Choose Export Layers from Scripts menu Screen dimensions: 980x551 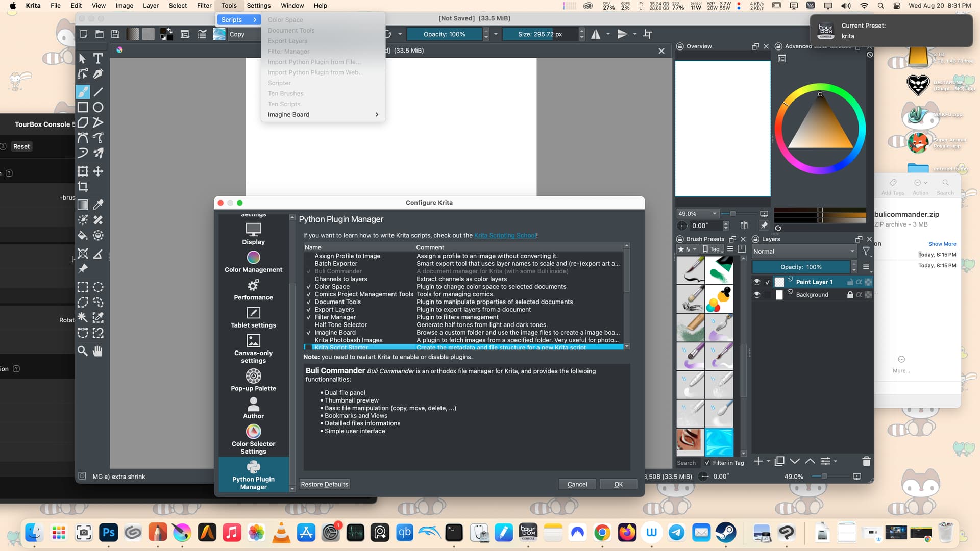click(x=287, y=41)
